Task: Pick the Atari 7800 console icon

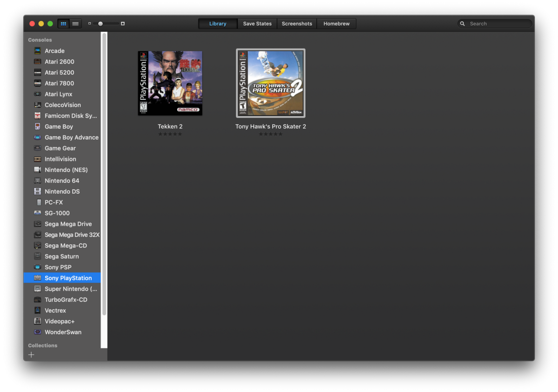Action: point(38,83)
